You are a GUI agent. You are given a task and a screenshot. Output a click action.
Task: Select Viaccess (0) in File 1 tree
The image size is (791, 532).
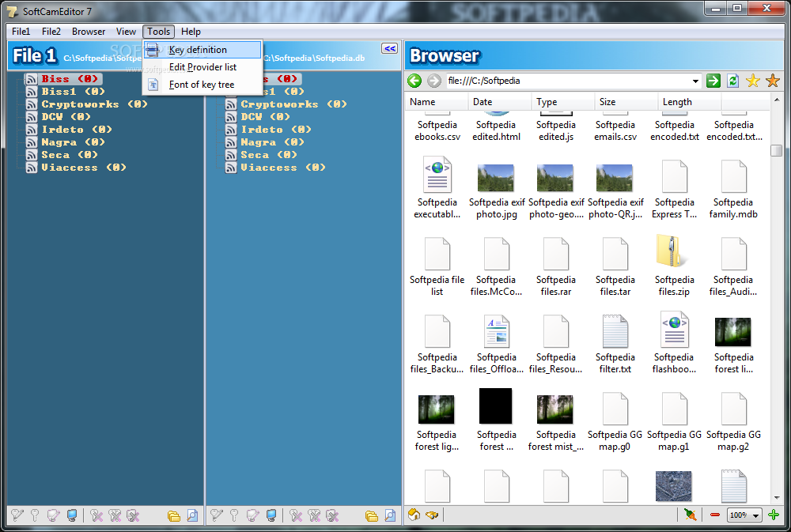(x=84, y=167)
